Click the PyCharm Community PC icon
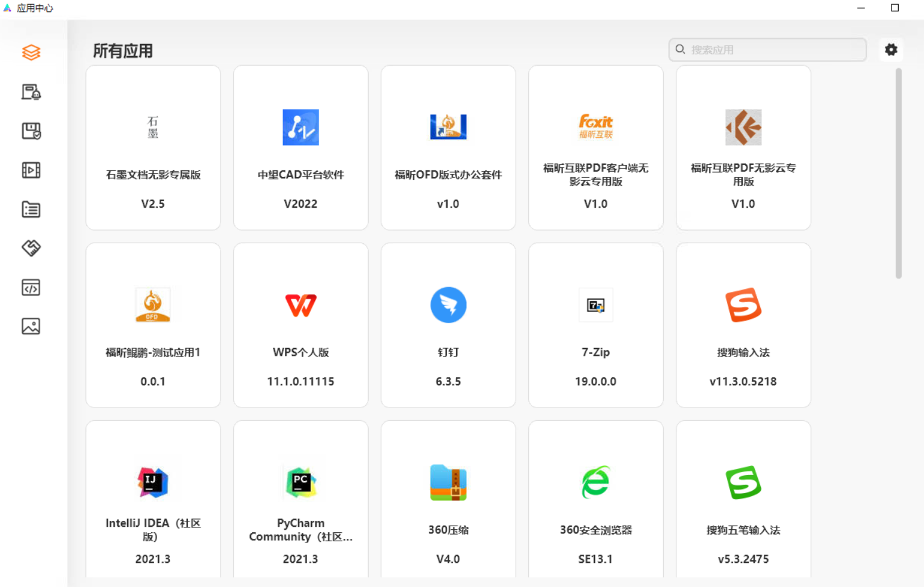Image resolution: width=924 pixels, height=587 pixels. [301, 482]
